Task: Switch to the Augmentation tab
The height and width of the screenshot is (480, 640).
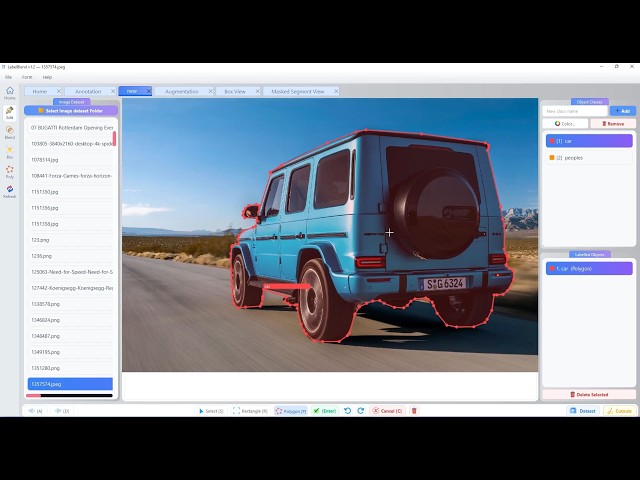Action: [182, 91]
